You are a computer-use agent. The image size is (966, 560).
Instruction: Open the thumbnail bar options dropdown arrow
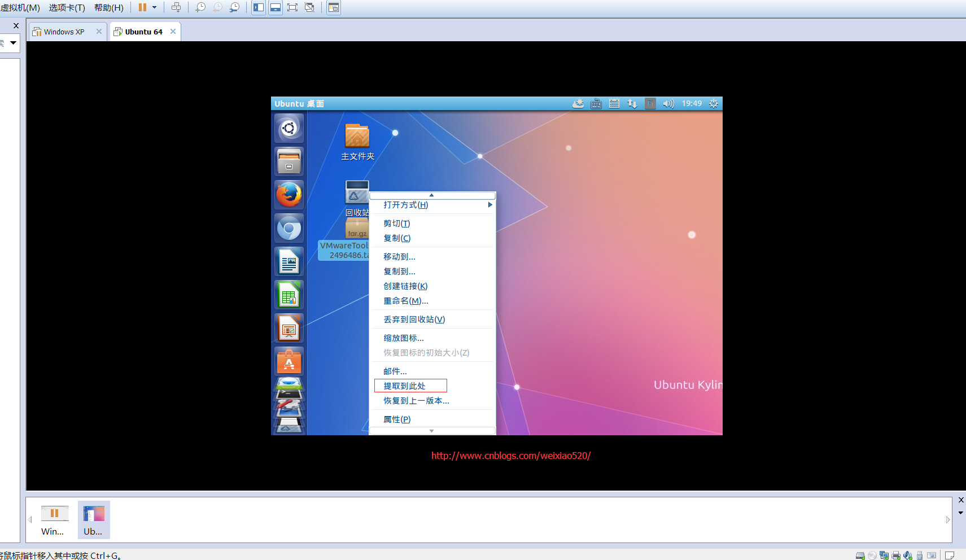pyautogui.click(x=961, y=513)
